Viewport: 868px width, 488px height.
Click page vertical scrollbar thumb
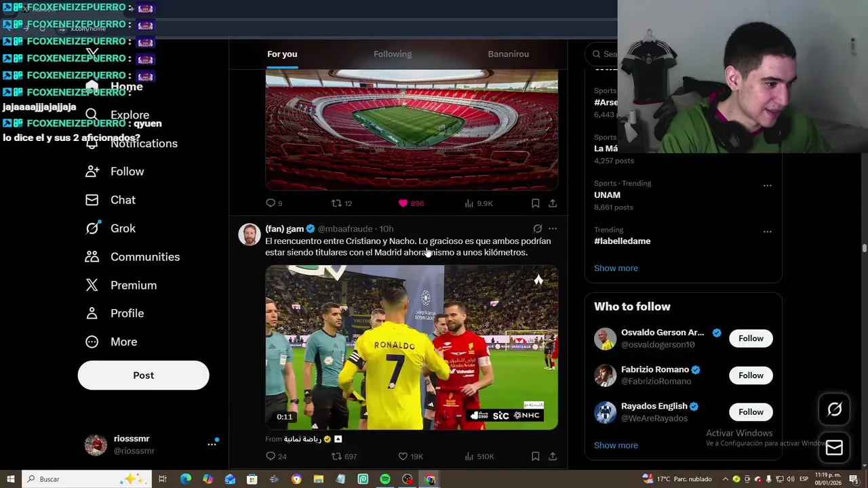click(865, 249)
